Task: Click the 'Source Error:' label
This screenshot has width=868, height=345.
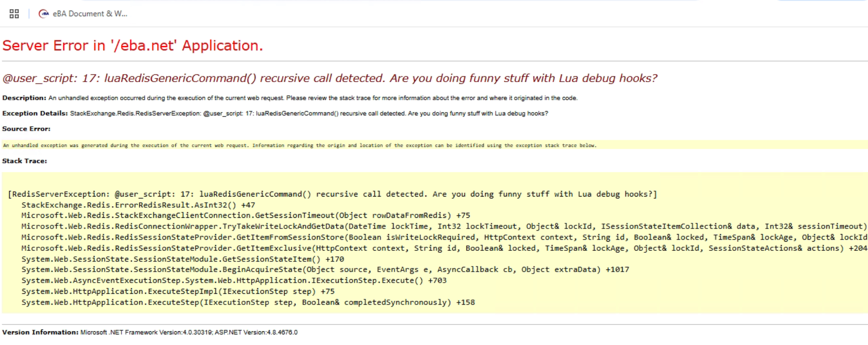Action: click(x=26, y=129)
